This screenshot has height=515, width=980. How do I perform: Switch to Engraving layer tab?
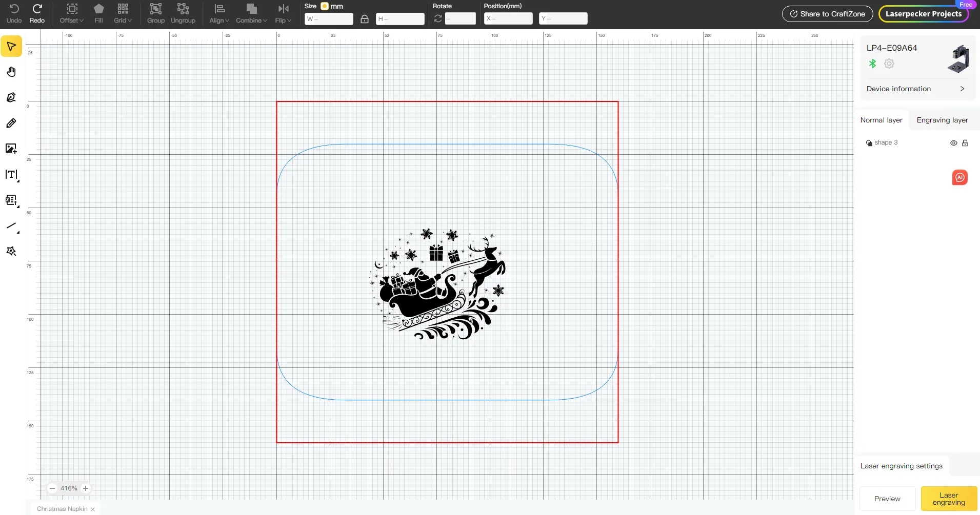coord(942,120)
